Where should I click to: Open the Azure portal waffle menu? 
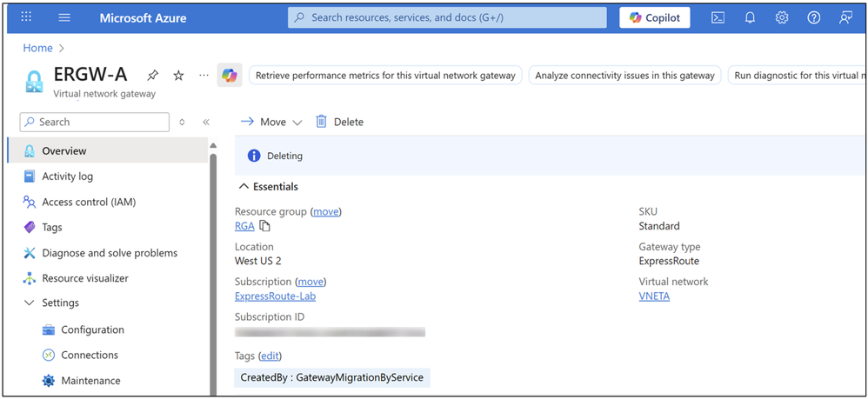26,17
